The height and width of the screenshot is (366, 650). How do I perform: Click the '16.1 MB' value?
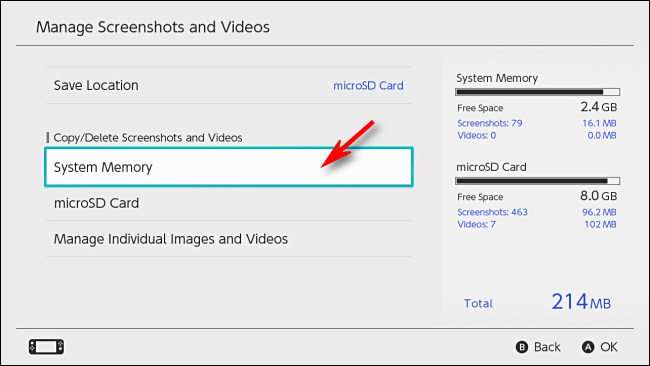click(x=599, y=123)
